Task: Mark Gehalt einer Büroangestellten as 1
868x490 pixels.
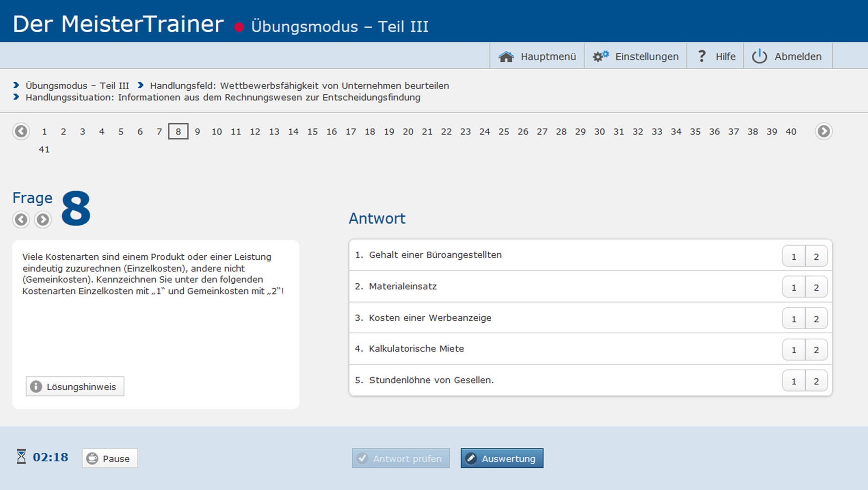Action: point(794,257)
